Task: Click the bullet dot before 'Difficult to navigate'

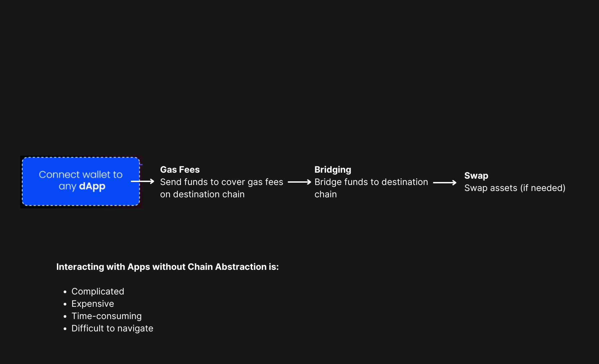Action: 65,329
